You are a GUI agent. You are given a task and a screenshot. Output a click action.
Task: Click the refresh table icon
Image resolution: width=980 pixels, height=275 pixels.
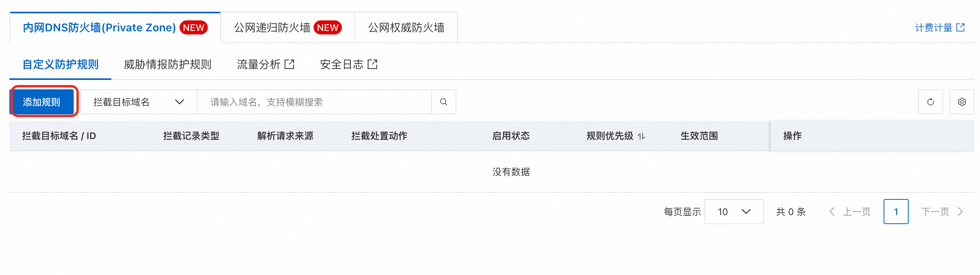coord(930,102)
